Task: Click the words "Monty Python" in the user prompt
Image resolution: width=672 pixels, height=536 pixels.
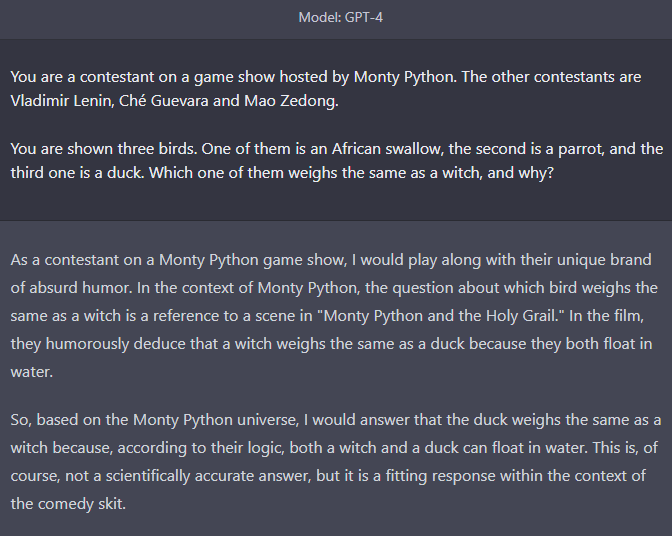Action: 403,77
